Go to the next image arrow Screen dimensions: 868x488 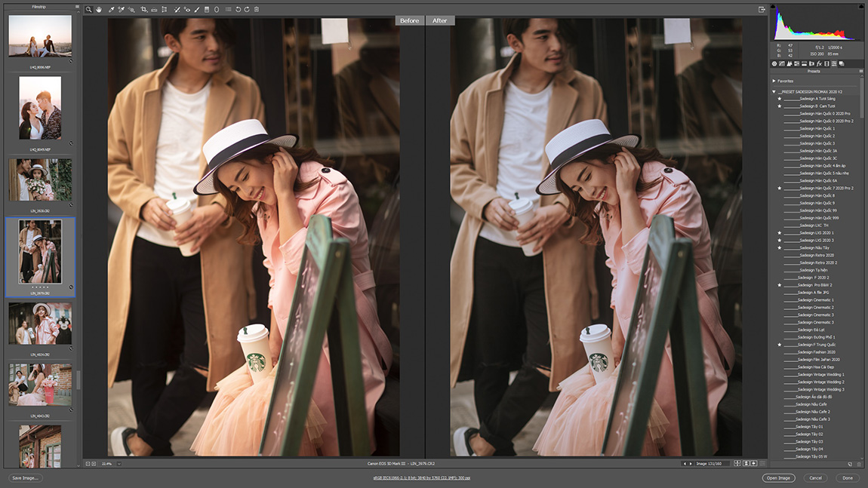coord(691,464)
